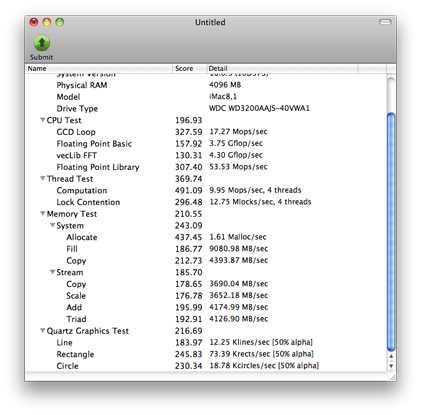421x415 pixels.
Task: Click the green Submit arrow icon
Action: [x=42, y=43]
